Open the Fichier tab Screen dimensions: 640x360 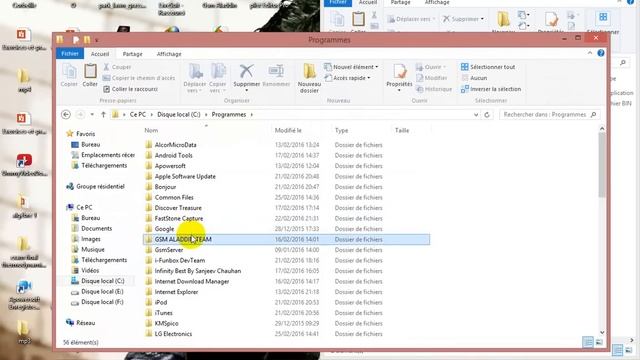point(70,53)
